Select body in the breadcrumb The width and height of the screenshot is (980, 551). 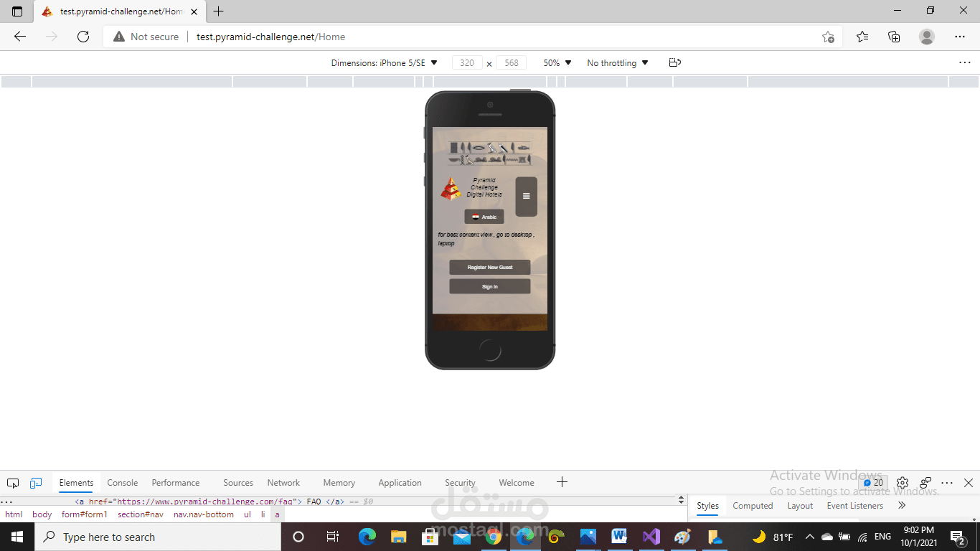42,514
